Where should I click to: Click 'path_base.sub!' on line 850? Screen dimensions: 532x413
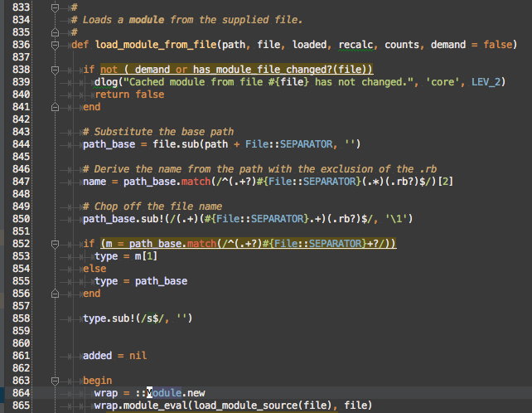(123, 219)
